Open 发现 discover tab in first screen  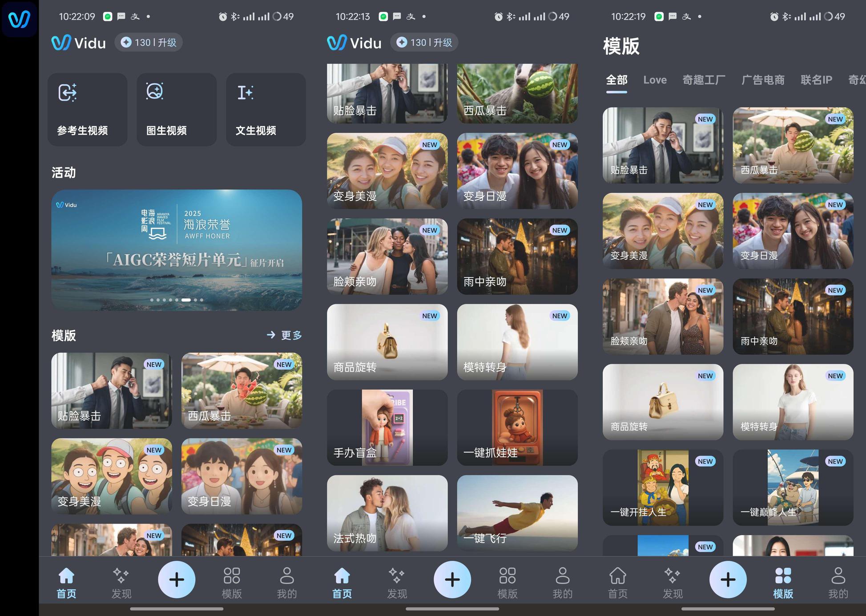click(x=121, y=583)
